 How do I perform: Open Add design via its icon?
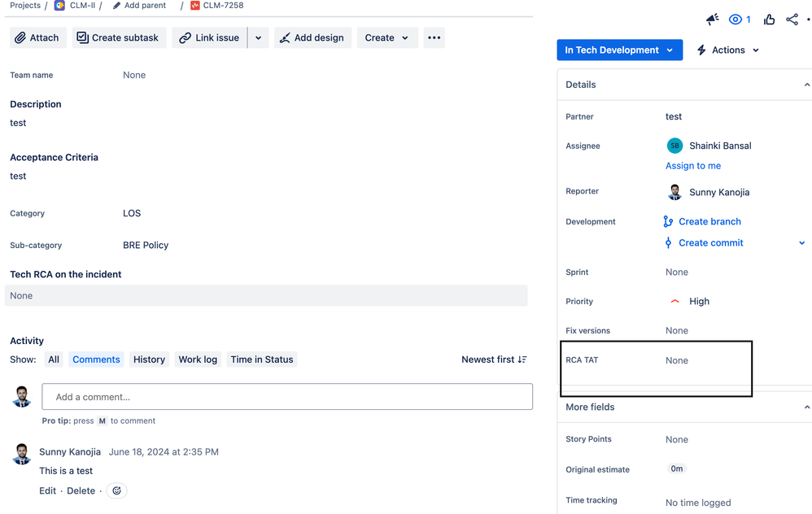[x=287, y=37]
